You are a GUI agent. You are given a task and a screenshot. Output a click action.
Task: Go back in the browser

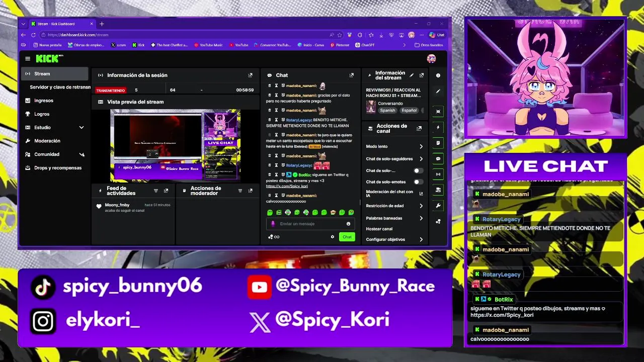[23, 35]
